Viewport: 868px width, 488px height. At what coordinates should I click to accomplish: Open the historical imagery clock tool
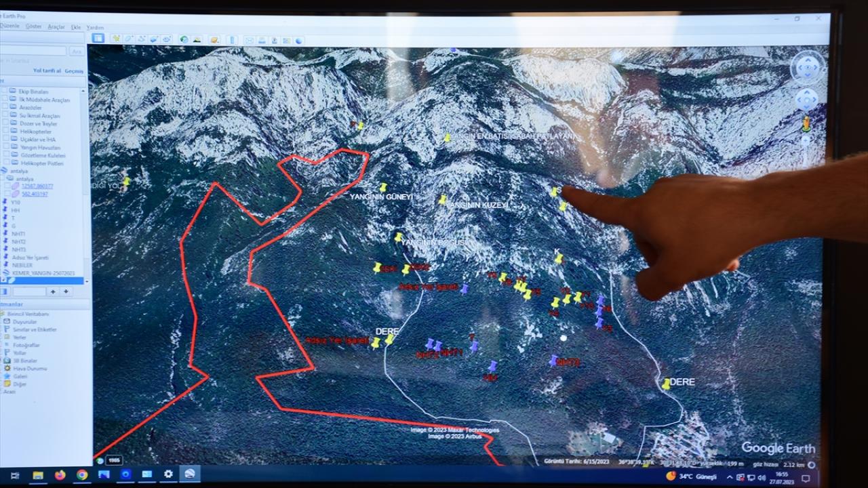pos(184,39)
